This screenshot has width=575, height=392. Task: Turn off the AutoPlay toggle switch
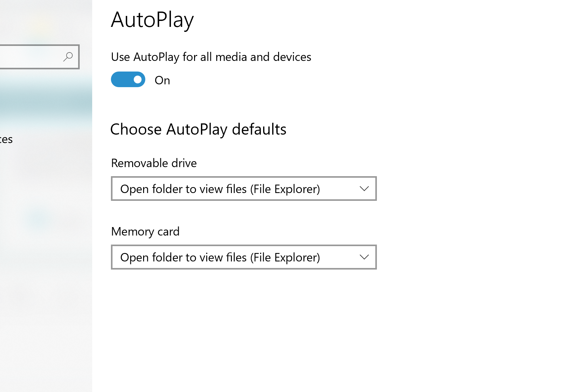pyautogui.click(x=128, y=80)
